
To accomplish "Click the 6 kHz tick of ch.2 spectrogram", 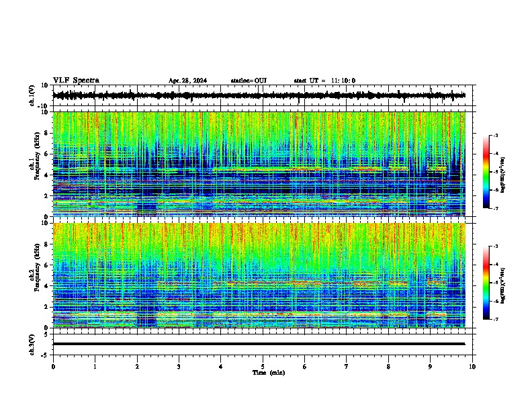I will [46, 265].
